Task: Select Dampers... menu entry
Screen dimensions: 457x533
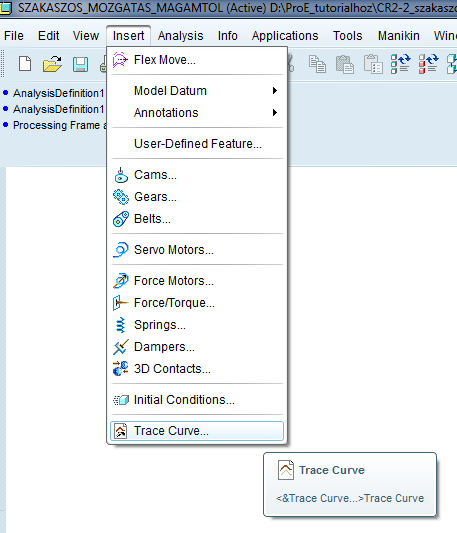Action: coord(197,347)
